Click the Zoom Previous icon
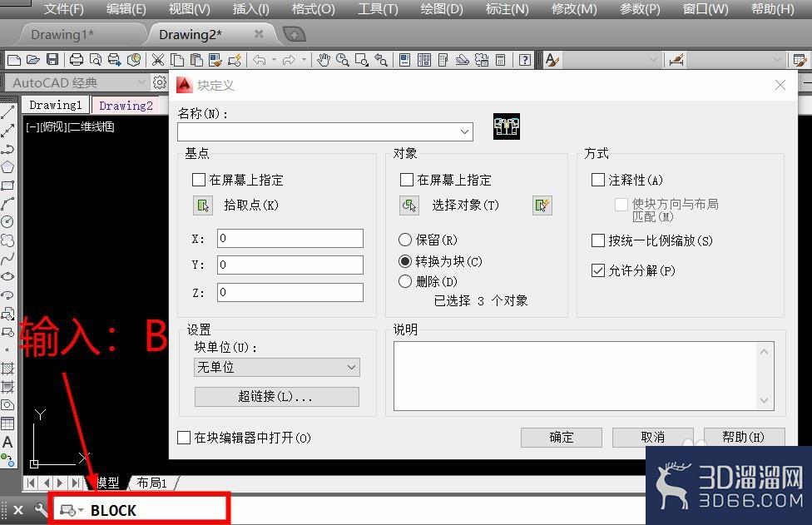 click(x=381, y=60)
